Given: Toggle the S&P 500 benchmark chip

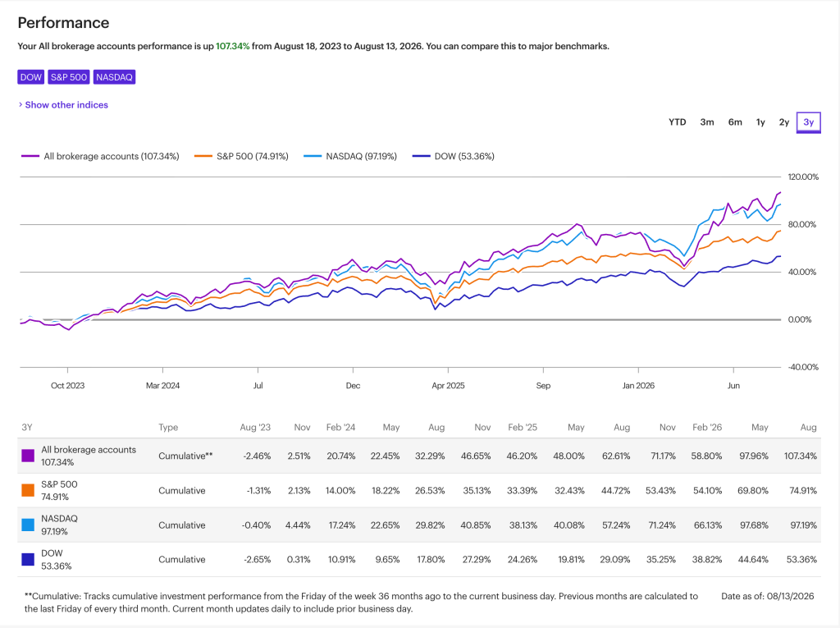Looking at the screenshot, I should tap(69, 77).
